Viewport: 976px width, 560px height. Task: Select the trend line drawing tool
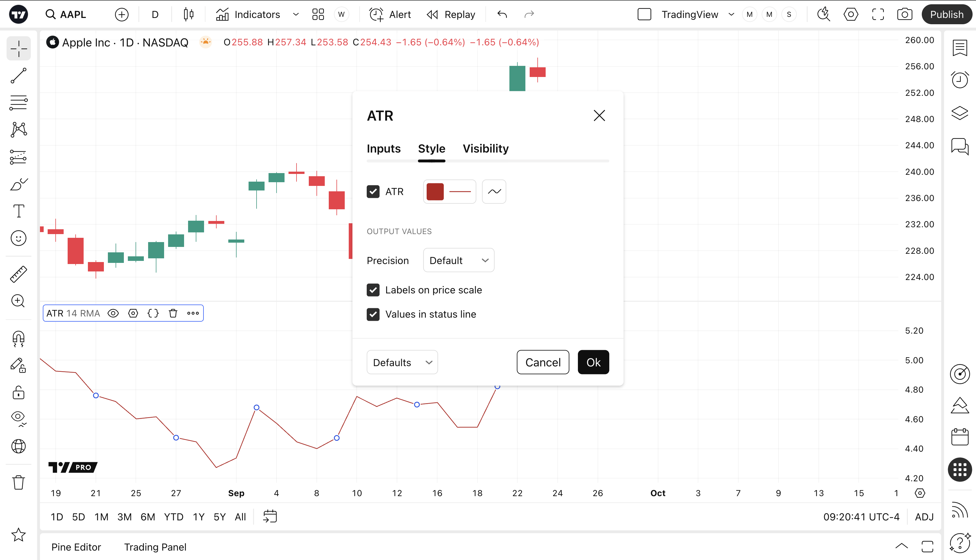[19, 76]
